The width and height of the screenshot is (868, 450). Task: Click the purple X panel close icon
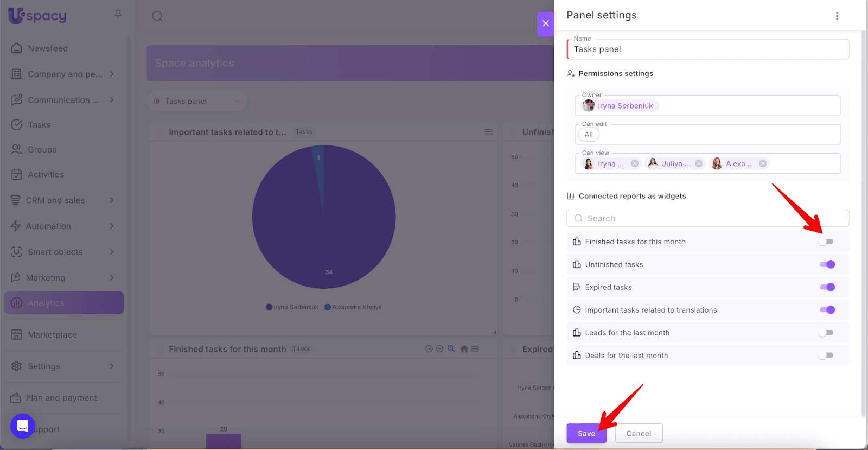click(x=546, y=23)
